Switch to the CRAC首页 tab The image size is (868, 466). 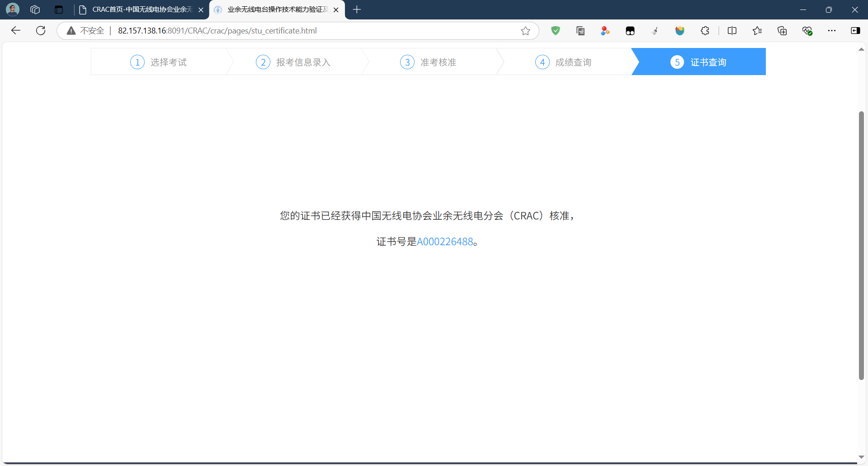tap(142, 10)
